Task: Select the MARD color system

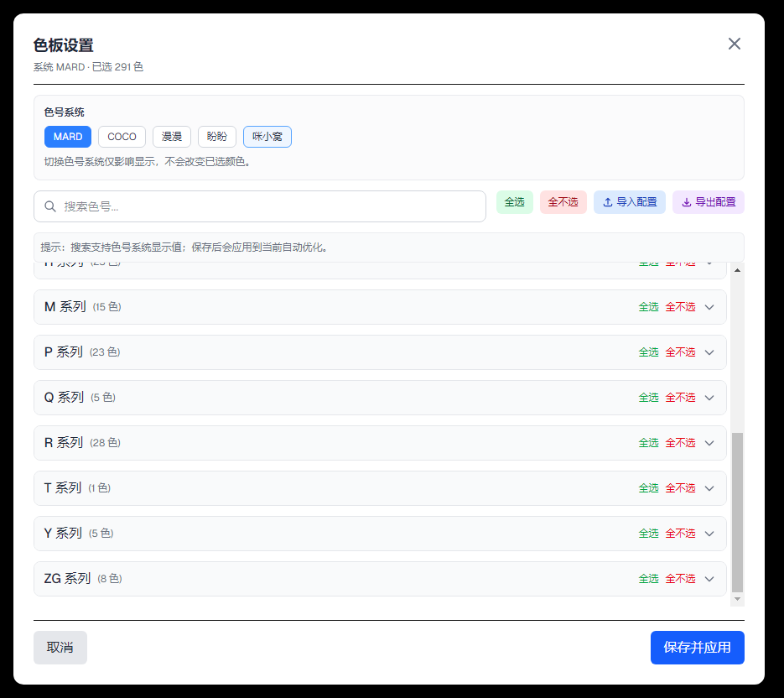Action: (68, 137)
